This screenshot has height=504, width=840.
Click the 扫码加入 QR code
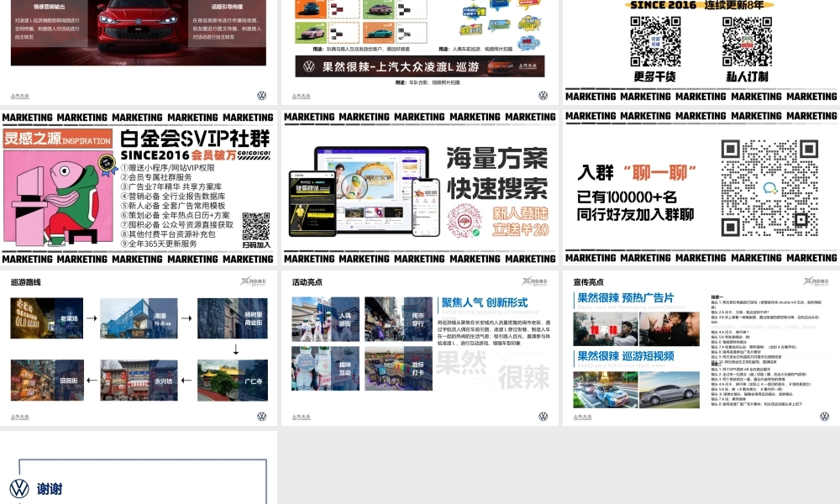(256, 226)
